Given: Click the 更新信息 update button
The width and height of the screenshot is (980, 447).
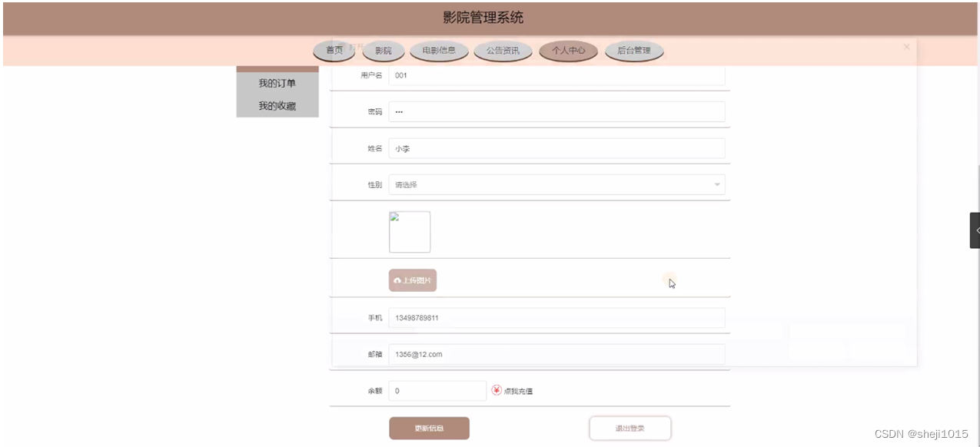Looking at the screenshot, I should click(x=430, y=428).
